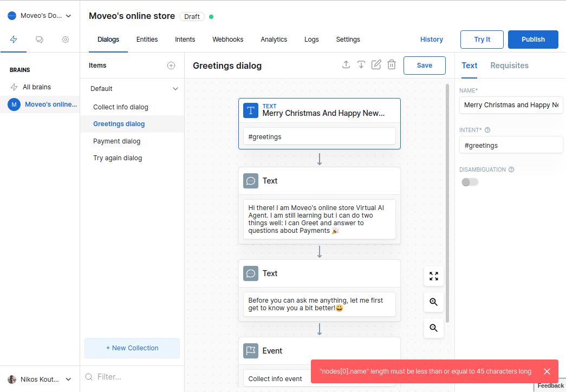Collapse the Default collection chevron
The width and height of the screenshot is (566, 392).
(175, 89)
